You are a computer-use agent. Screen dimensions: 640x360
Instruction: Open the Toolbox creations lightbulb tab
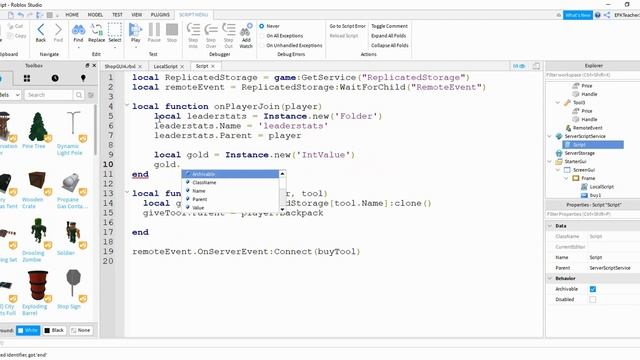point(83,78)
